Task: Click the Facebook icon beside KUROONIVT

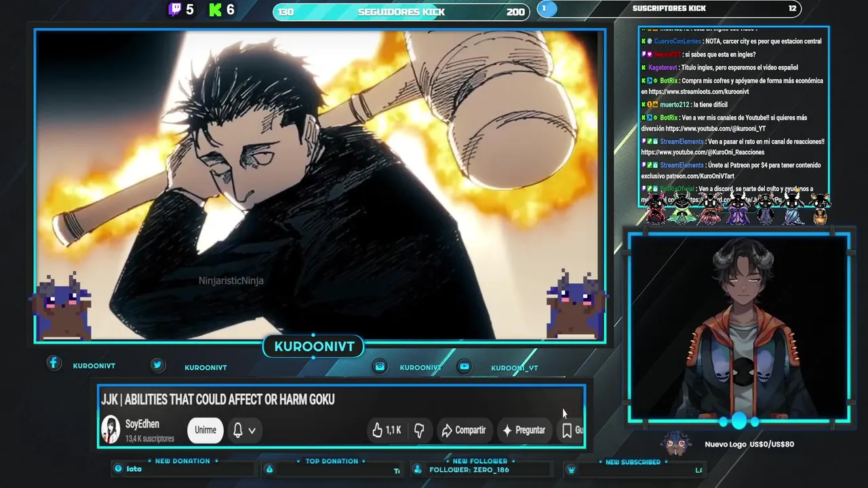Action: click(x=54, y=363)
